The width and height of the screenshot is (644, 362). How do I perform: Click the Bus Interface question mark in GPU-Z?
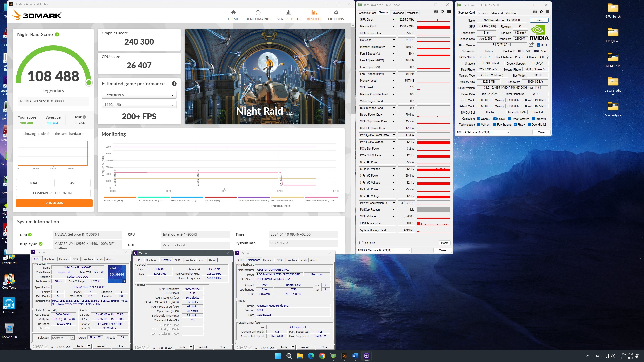coord(547,57)
